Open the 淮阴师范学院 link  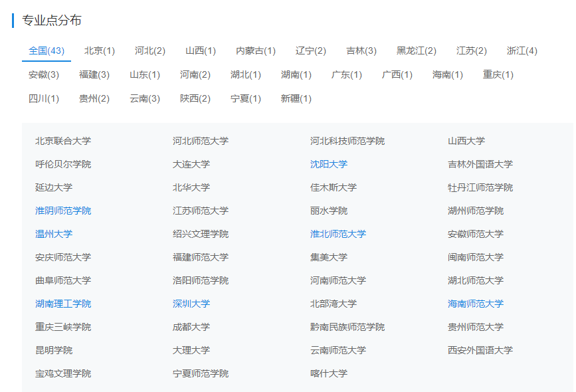[x=63, y=211]
